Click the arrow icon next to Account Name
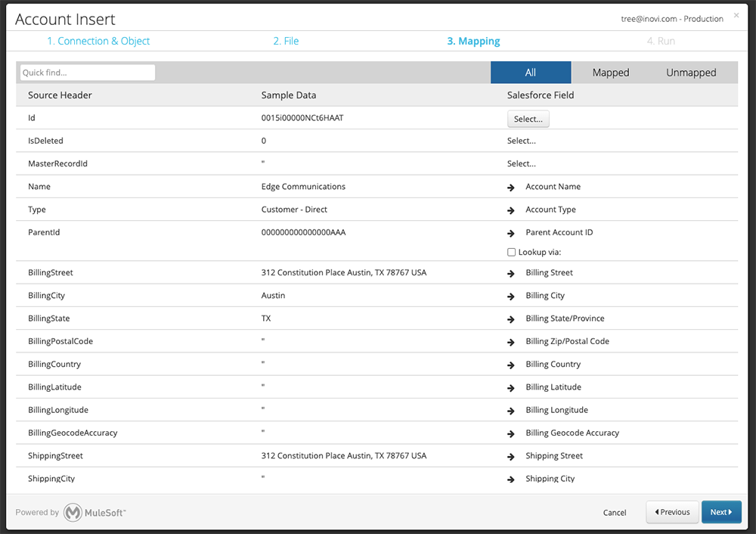Viewport: 756px width, 534px height. point(511,188)
